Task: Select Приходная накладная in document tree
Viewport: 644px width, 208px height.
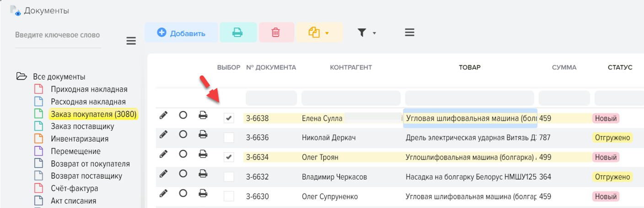Action: coord(89,89)
